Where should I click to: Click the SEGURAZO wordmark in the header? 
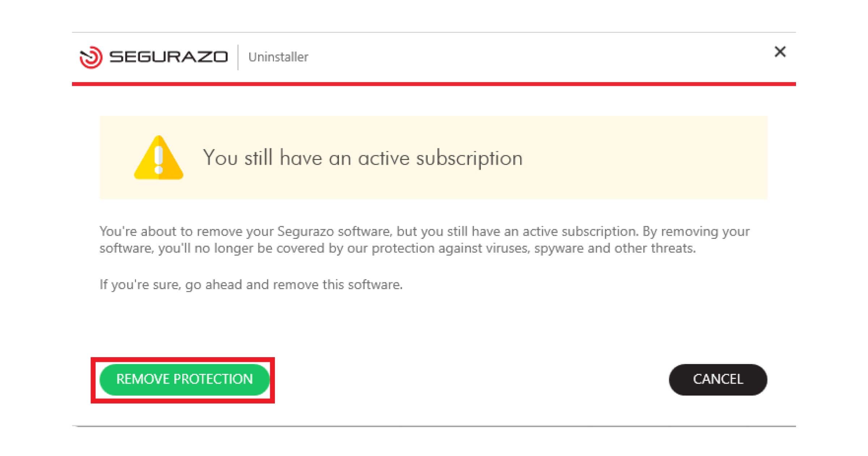(x=169, y=57)
